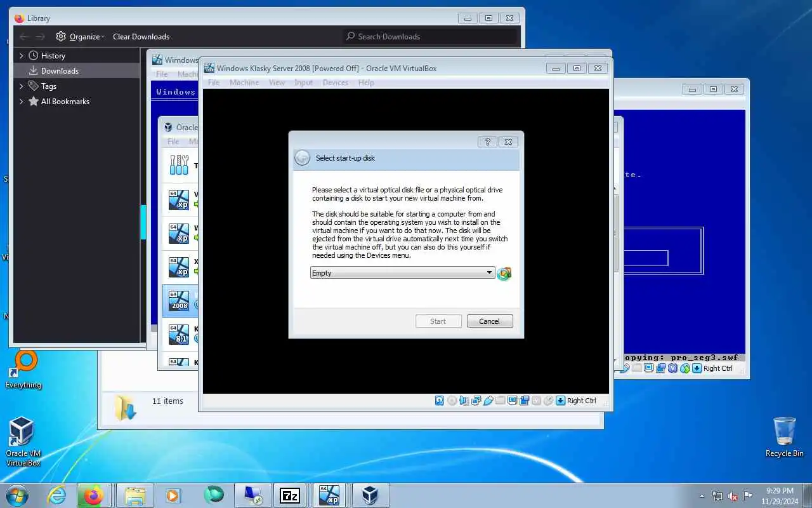Click the downloads folder icon beside 11 items
This screenshot has width=812, height=508.
(125, 407)
